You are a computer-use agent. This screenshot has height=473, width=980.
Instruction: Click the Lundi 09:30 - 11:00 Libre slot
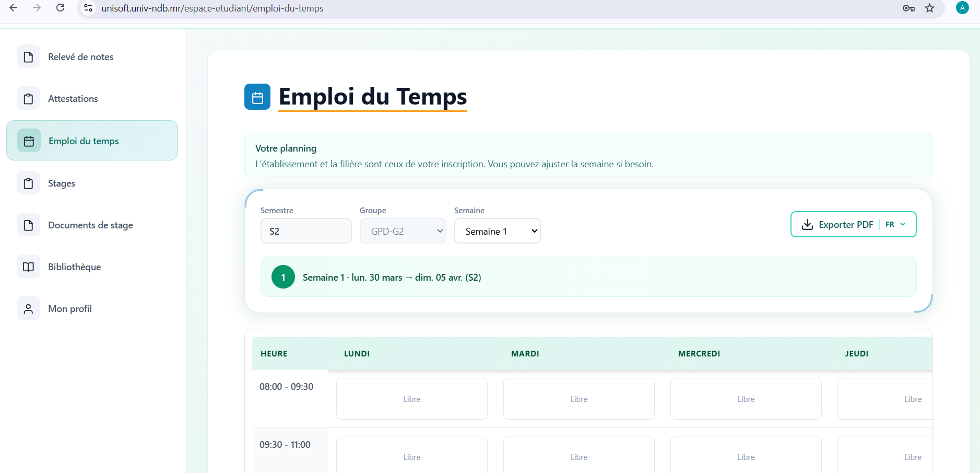click(412, 455)
